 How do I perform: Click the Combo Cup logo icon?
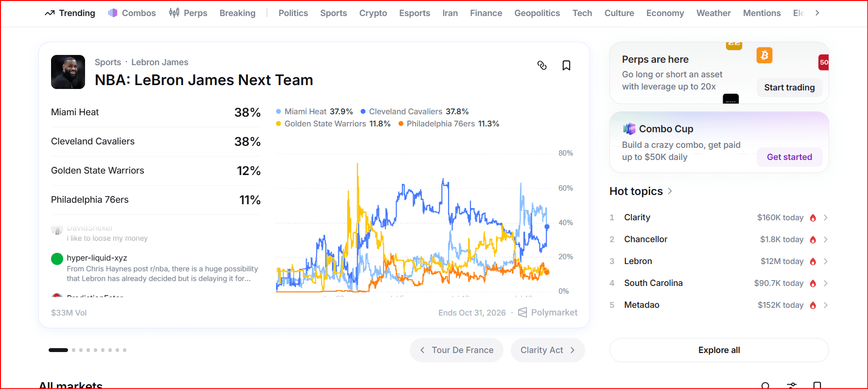point(629,129)
